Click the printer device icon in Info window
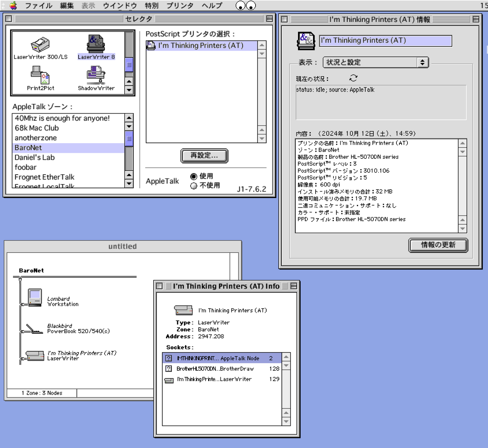Image resolution: width=488 pixels, height=448 pixels. (183, 310)
